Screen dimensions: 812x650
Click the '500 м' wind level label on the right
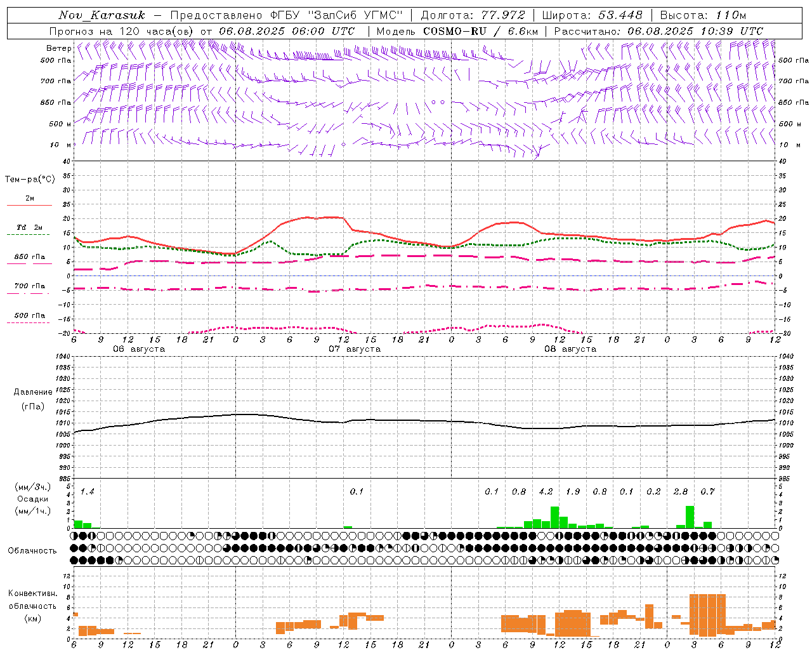tap(789, 124)
